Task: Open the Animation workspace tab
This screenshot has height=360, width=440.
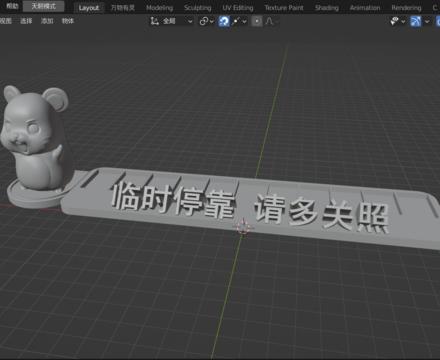Action: coord(365,8)
